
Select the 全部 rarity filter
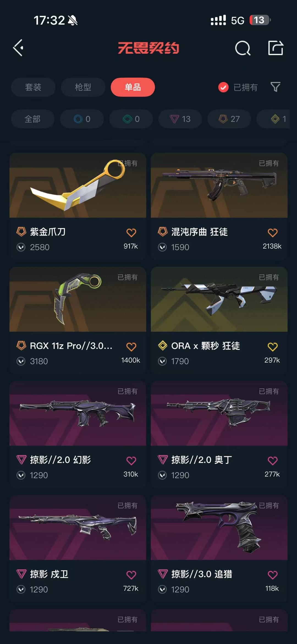[33, 119]
